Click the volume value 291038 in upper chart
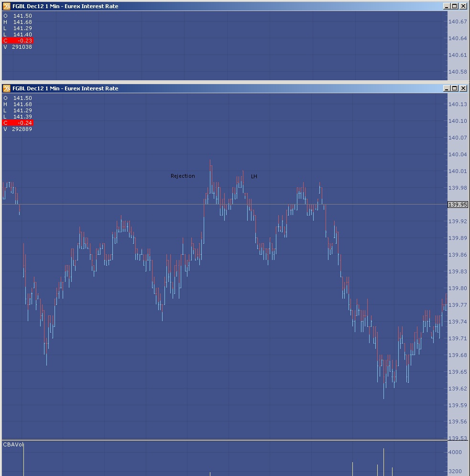470x476 pixels. [22, 47]
